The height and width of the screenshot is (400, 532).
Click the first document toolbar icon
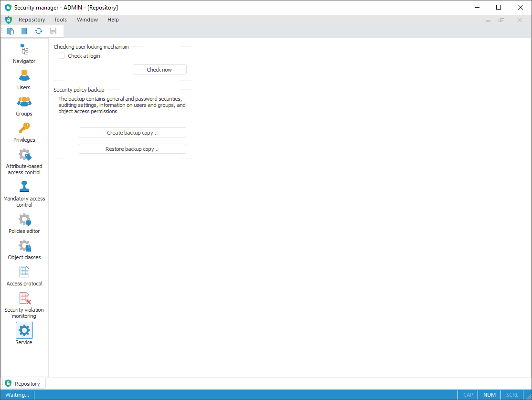[11, 31]
